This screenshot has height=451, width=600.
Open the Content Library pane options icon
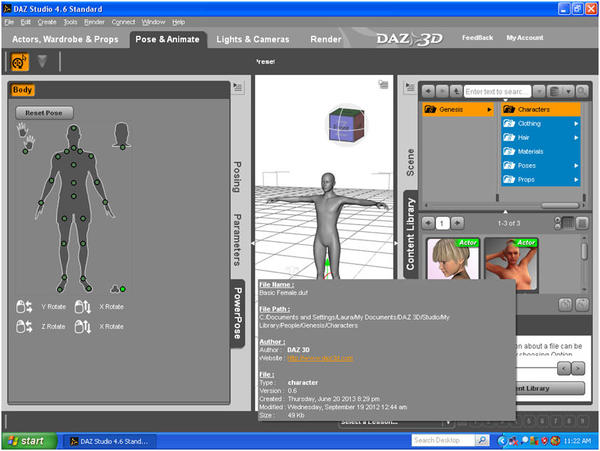coord(410,87)
